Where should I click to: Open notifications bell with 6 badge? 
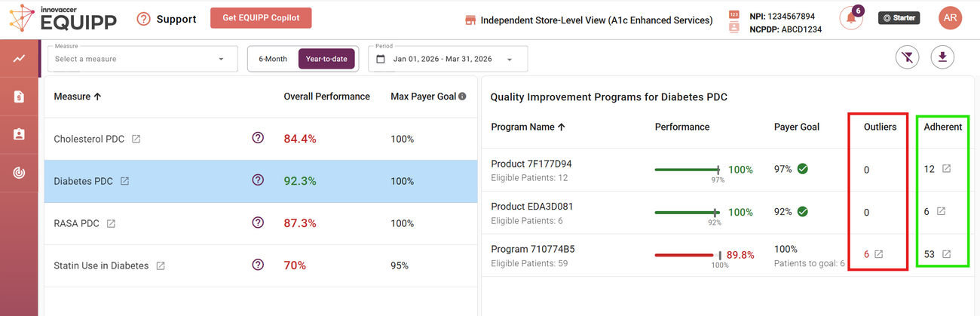pyautogui.click(x=852, y=18)
